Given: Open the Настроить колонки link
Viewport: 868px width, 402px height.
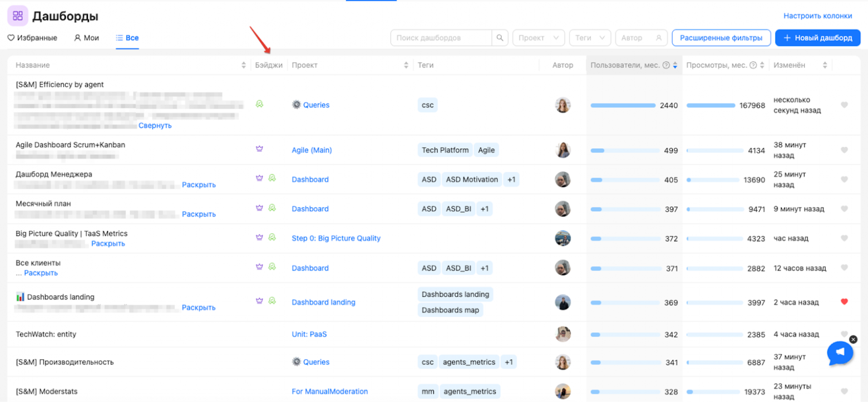Looking at the screenshot, I should coord(822,16).
